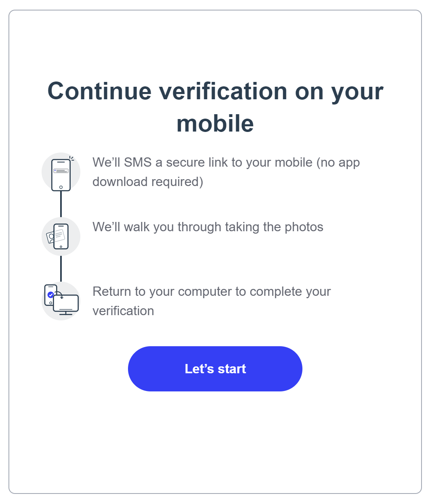Click the monitor graphic in last step icon

(66, 305)
